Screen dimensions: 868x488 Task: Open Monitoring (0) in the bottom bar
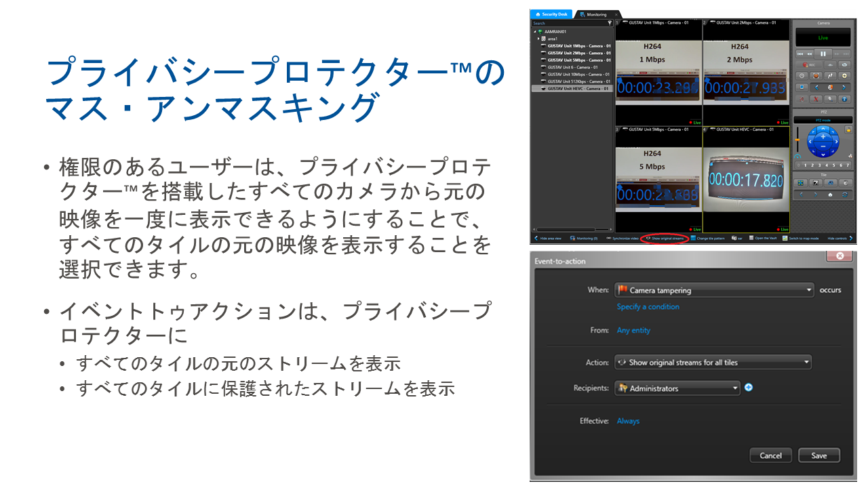(584, 239)
